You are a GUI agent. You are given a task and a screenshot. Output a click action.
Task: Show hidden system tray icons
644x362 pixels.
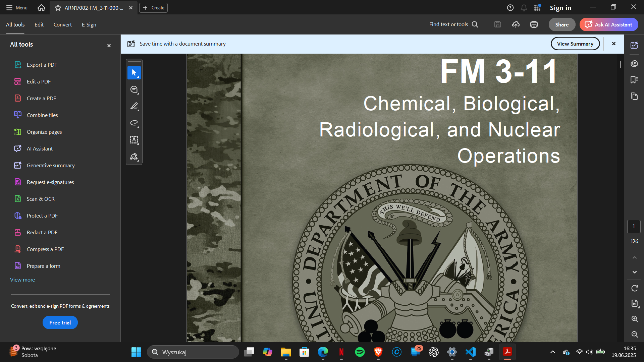click(553, 352)
